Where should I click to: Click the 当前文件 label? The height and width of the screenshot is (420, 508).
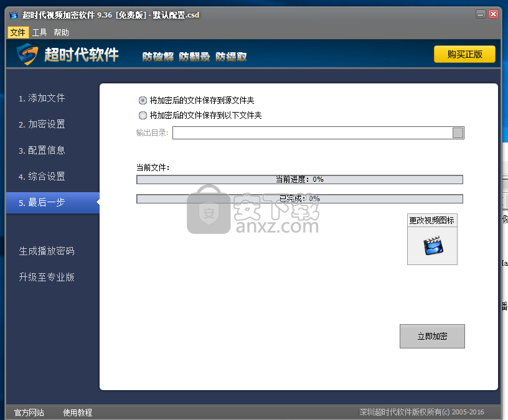coord(153,167)
